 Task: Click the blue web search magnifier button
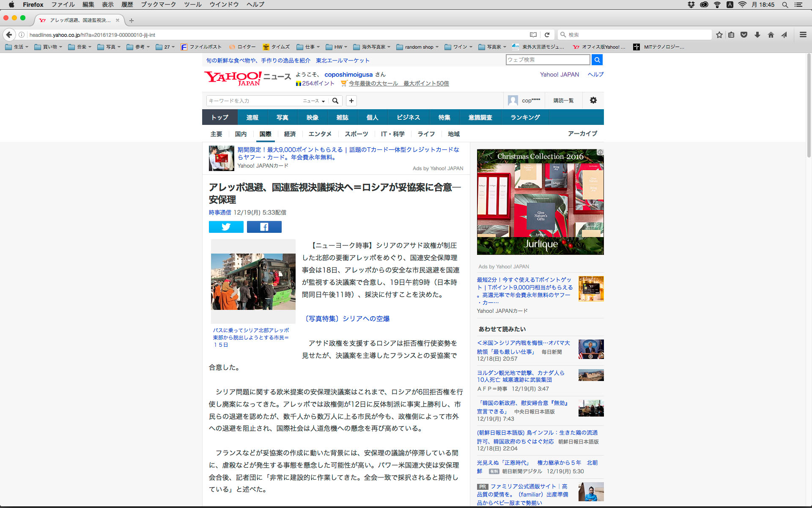(597, 60)
